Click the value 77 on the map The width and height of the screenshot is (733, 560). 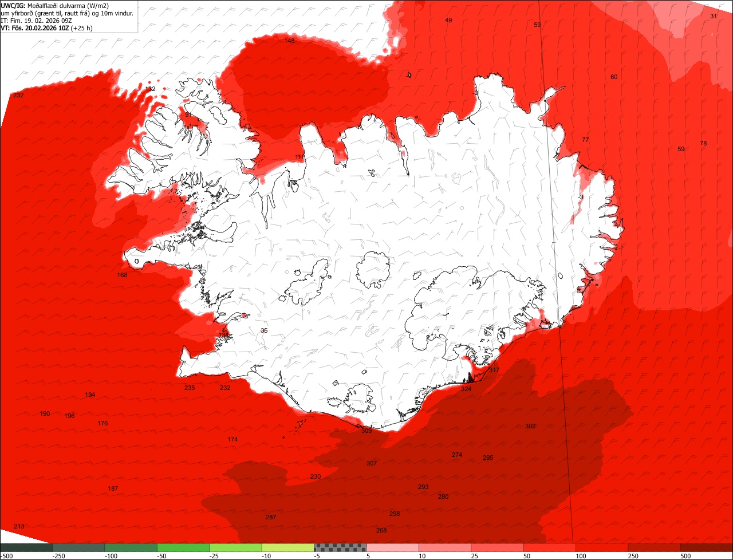tap(585, 140)
